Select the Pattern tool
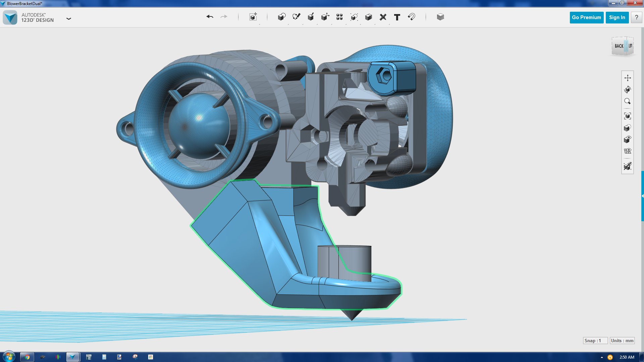Image resolution: width=644 pixels, height=362 pixels. pos(339,17)
